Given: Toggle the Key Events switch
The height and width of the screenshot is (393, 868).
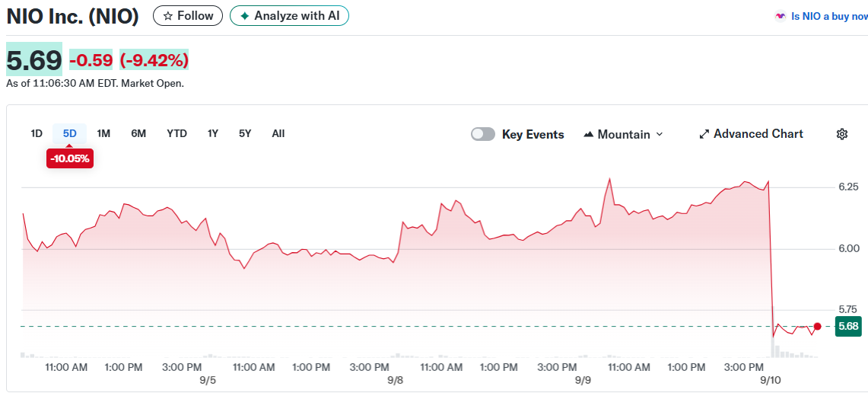Looking at the screenshot, I should click(x=483, y=134).
